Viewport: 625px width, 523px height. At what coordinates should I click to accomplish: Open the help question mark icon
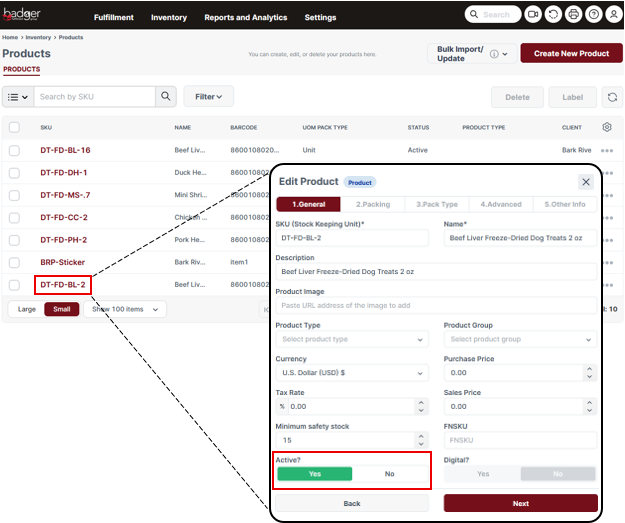pyautogui.click(x=593, y=15)
